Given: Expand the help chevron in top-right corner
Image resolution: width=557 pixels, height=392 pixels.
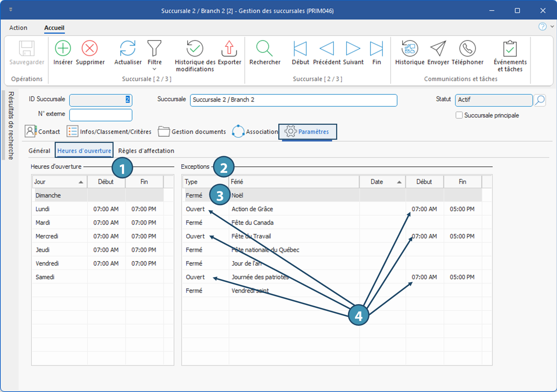Looking at the screenshot, I should (552, 26).
